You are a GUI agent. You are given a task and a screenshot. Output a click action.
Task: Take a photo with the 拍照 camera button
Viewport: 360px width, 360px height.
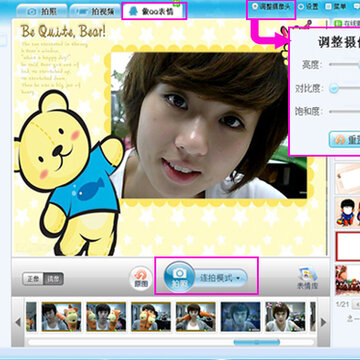[x=179, y=277]
